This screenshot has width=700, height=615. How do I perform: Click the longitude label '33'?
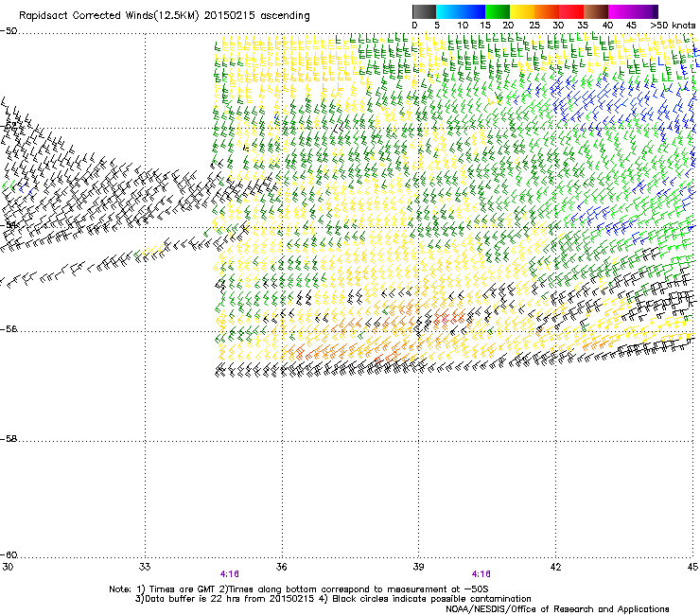(x=145, y=567)
